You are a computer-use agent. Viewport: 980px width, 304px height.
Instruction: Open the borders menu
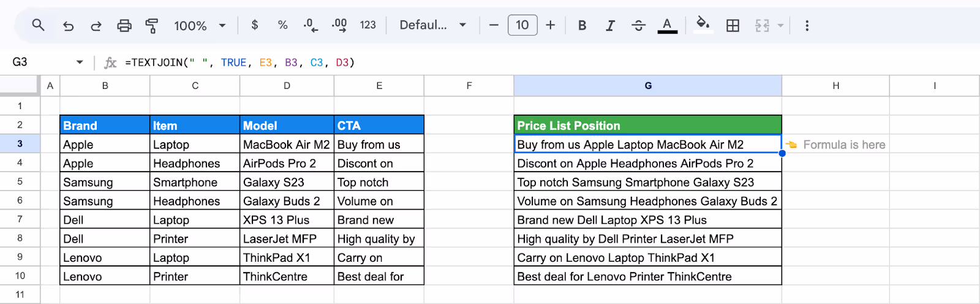coord(733,26)
